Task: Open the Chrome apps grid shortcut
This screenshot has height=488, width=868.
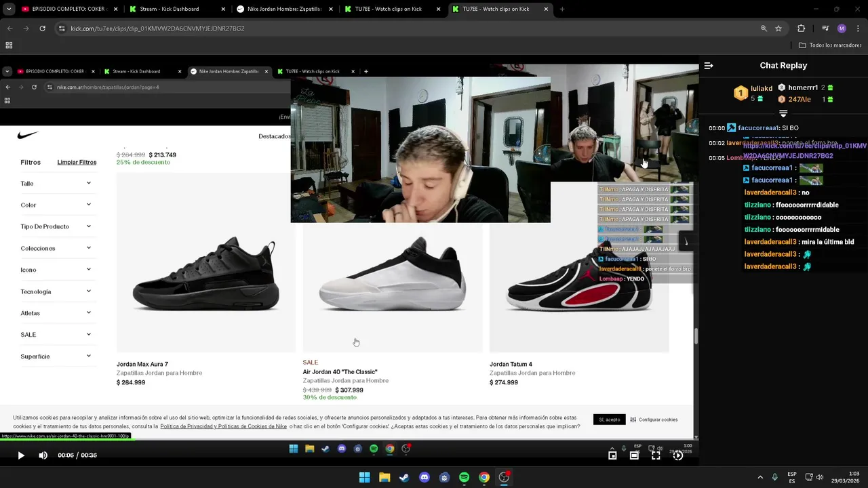Action: click(x=9, y=45)
